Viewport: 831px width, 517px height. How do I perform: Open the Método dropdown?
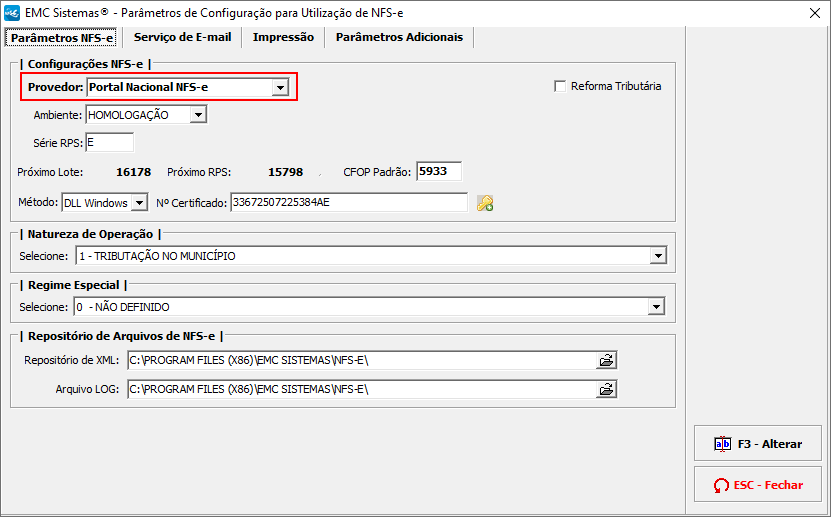pos(139,203)
